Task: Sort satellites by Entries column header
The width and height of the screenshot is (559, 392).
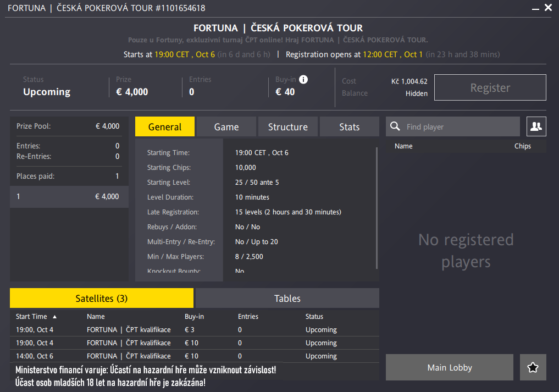Action: pos(248,316)
